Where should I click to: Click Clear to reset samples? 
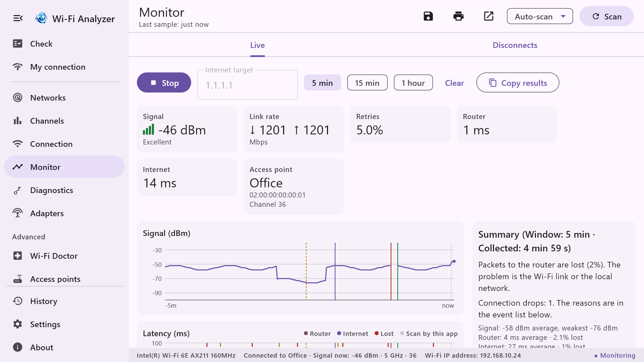click(x=454, y=83)
